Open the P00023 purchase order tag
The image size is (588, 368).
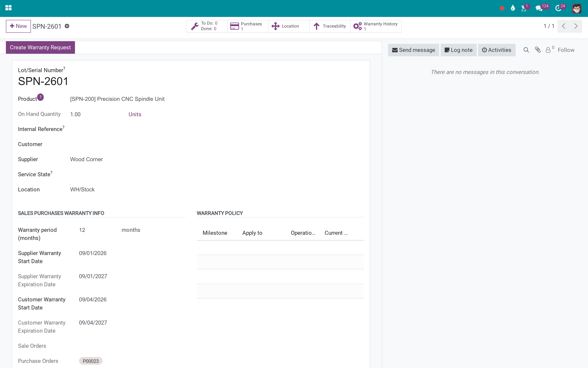[x=91, y=361]
